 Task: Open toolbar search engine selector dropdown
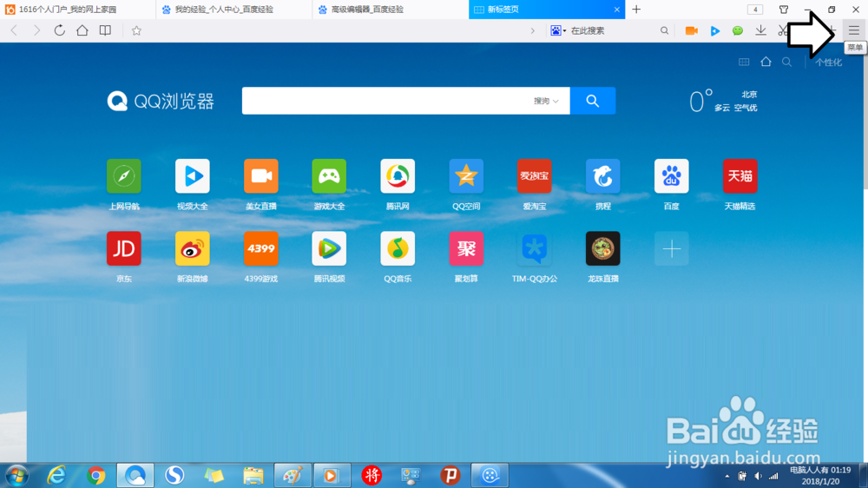point(558,30)
